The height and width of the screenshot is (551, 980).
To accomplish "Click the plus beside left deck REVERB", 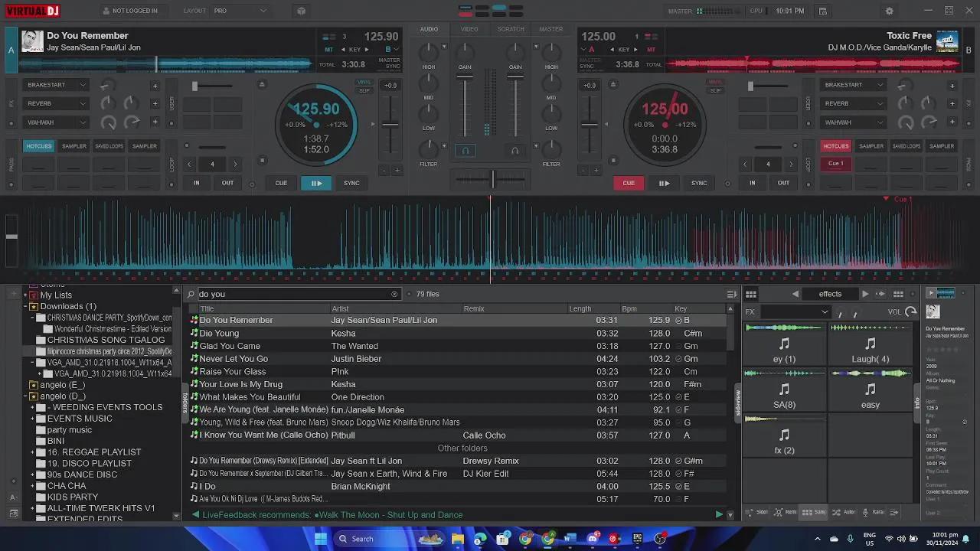I will (x=155, y=103).
